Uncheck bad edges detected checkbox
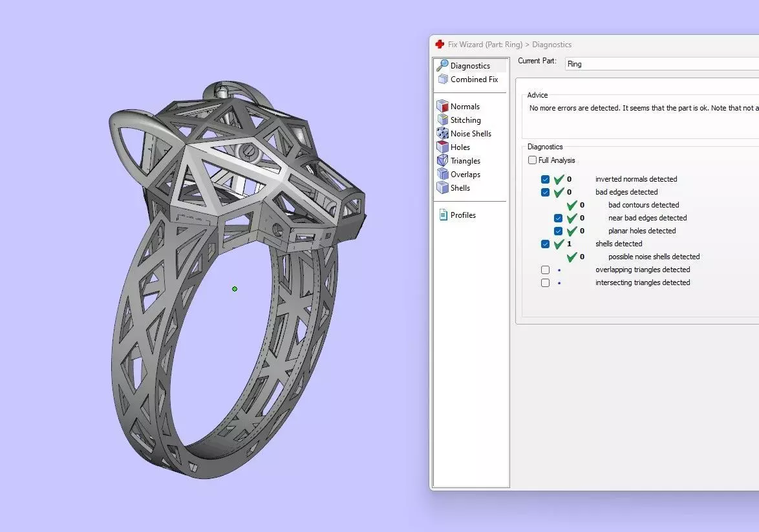The width and height of the screenshot is (759, 532). click(545, 192)
